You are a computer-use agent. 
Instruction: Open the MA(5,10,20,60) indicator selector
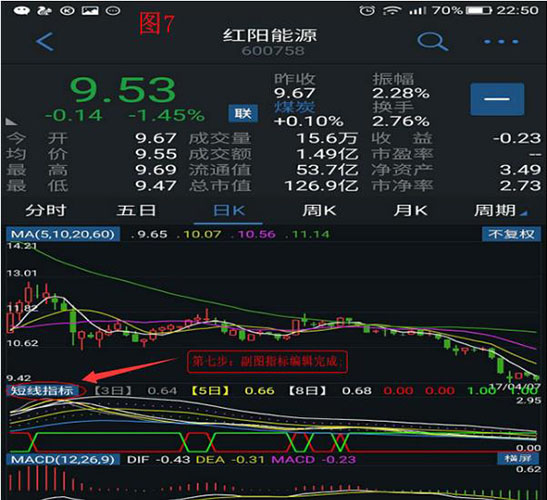63,234
